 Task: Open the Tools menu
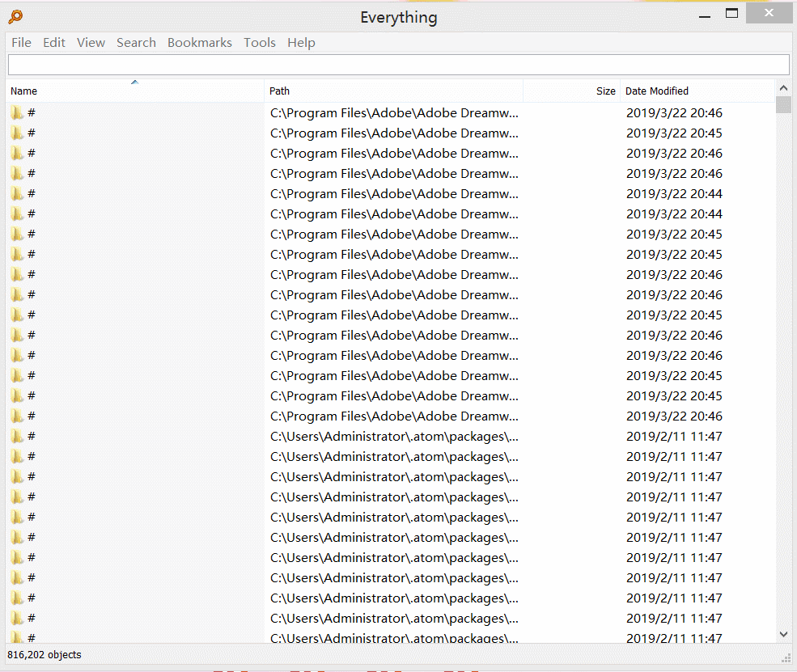pyautogui.click(x=259, y=43)
